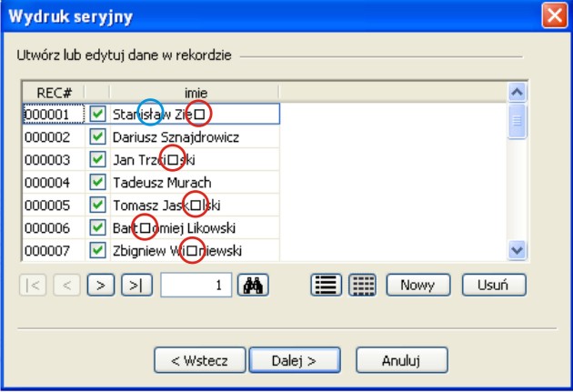Go to the first record
Image resolution: width=573 pixels, height=392 pixels.
click(34, 285)
